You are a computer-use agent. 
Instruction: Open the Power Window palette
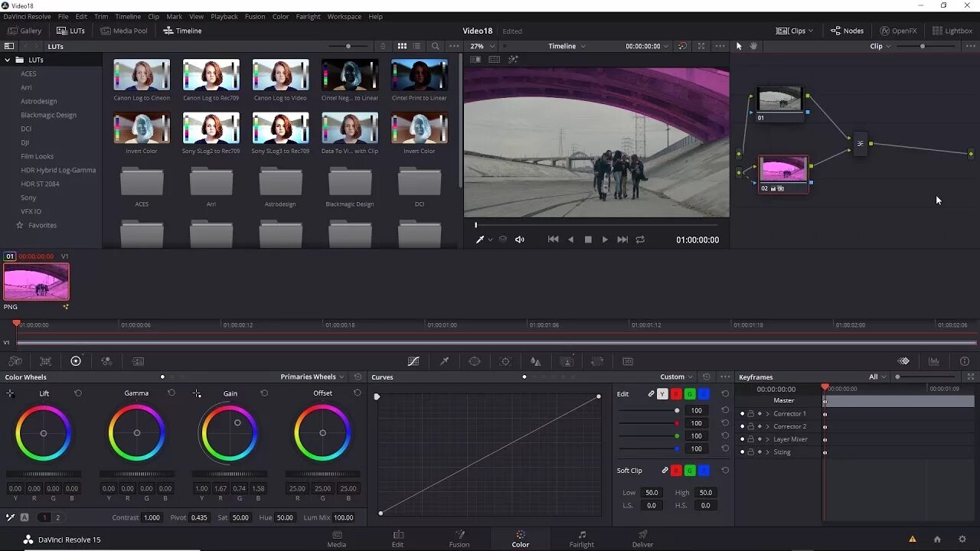coord(475,361)
